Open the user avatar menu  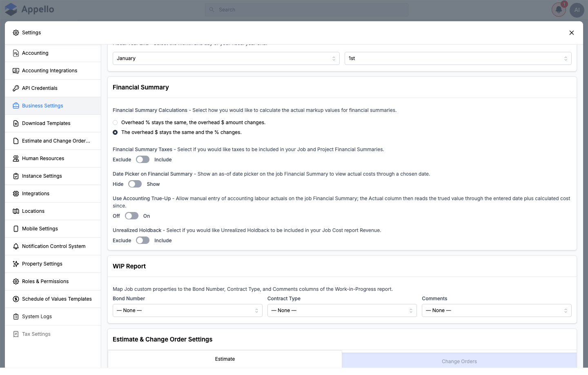pyautogui.click(x=577, y=10)
